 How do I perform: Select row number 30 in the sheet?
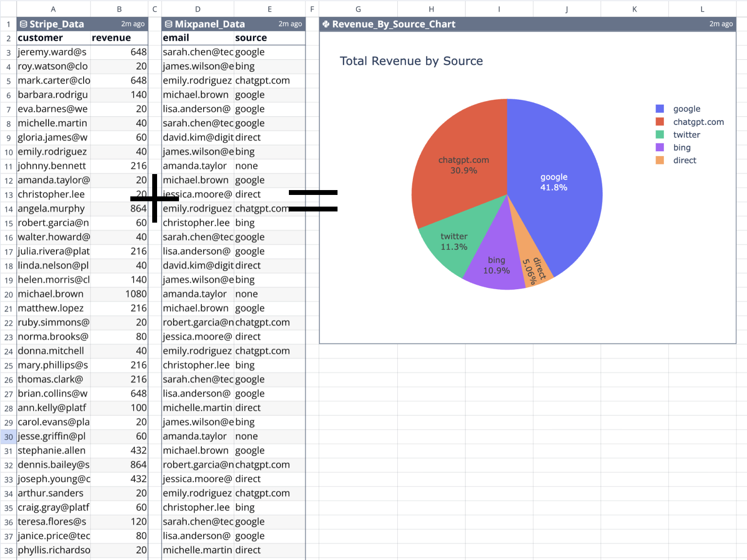point(8,437)
